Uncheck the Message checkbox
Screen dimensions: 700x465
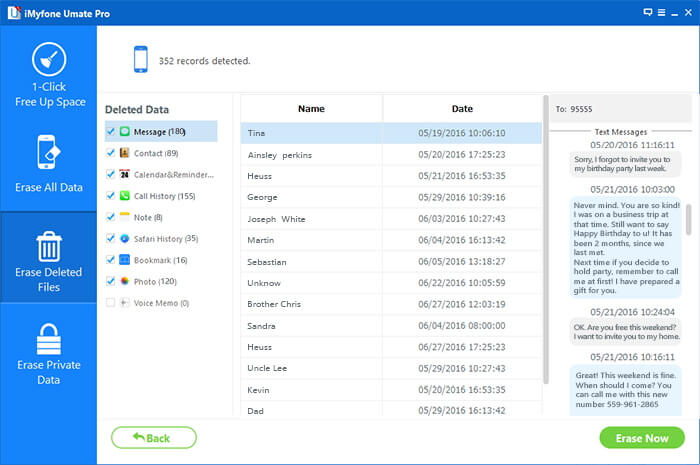tap(110, 131)
